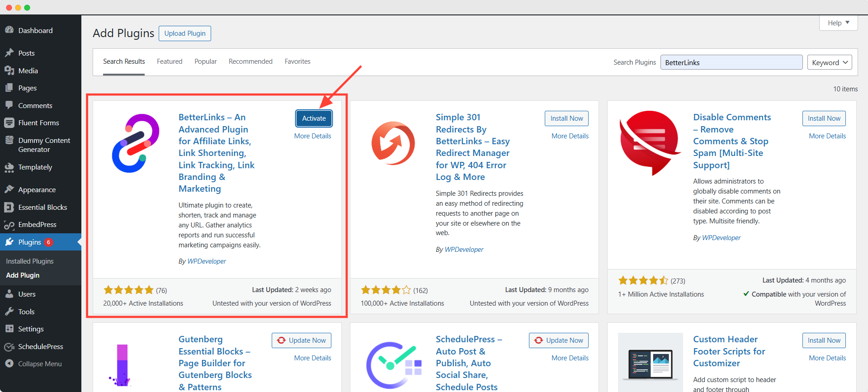The width and height of the screenshot is (868, 392).
Task: Open SchedulePress plugin title link
Action: (469, 363)
